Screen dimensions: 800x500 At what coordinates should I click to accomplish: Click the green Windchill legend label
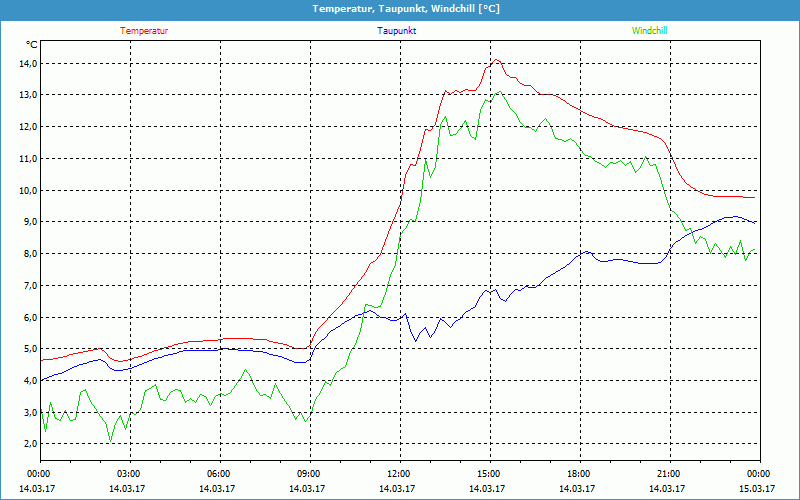[x=649, y=31]
